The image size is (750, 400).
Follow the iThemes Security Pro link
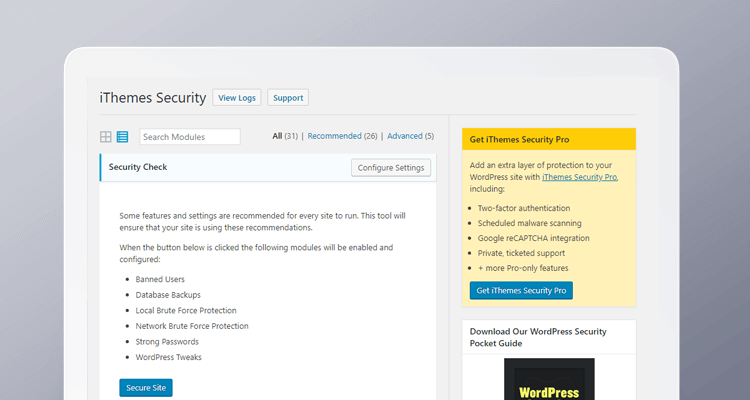point(580,177)
